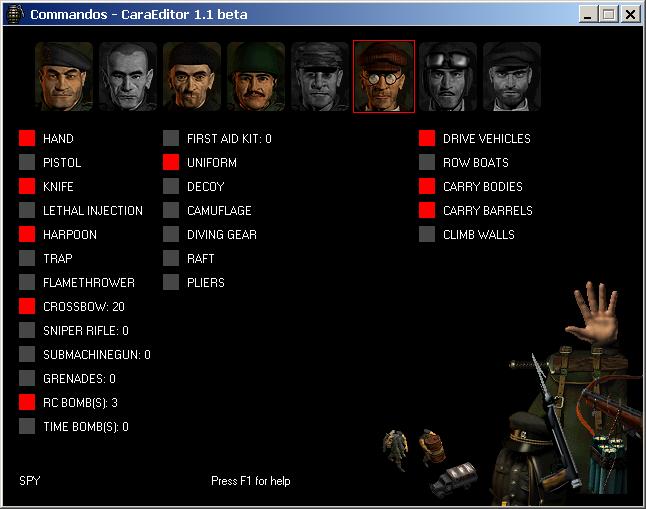Image resolution: width=646 pixels, height=509 pixels.
Task: Toggle the CARRY BODIES checkbox
Action: (427, 186)
